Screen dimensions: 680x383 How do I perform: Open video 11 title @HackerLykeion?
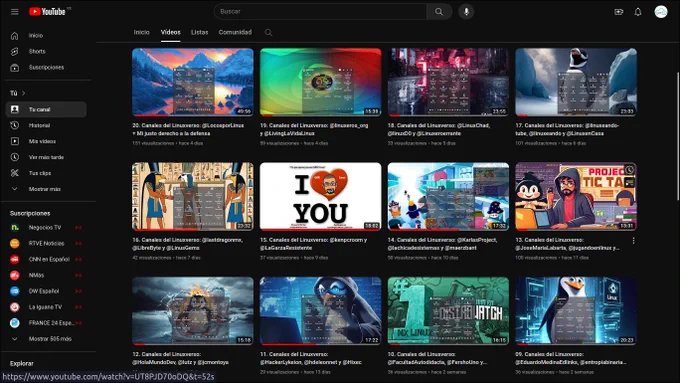point(311,358)
